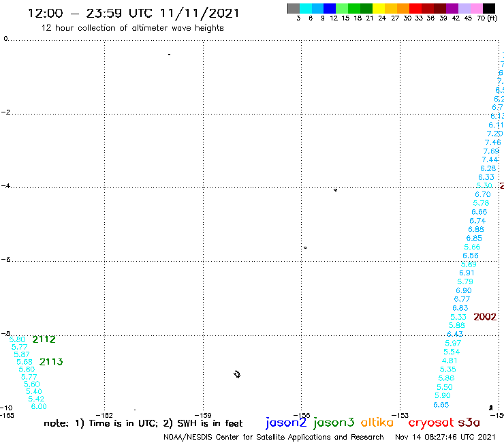Viewport: 504px width, 443px height.
Task: Click the NOAA/NESDIS Center credit text
Action: pos(274,437)
